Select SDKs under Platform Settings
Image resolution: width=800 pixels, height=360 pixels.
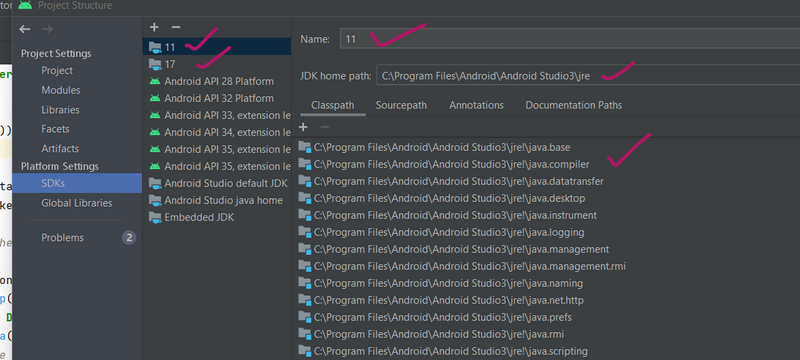pos(77,183)
